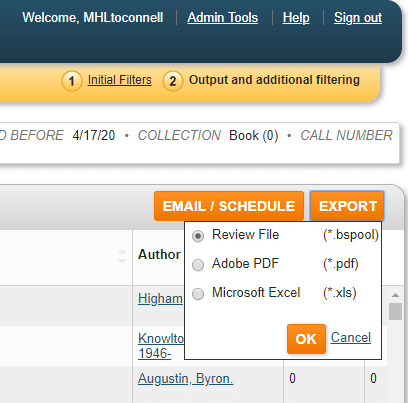Viewport: 408px width, 403px height.
Task: Cancel the export dialog
Action: click(350, 338)
